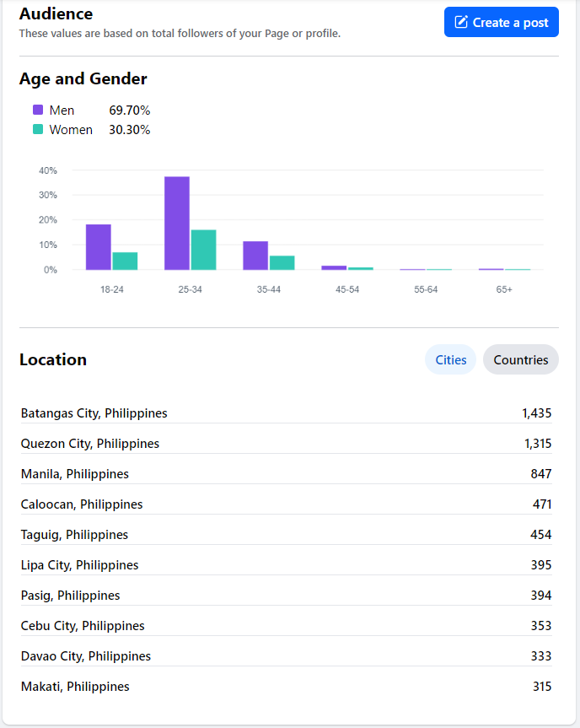580x728 pixels.
Task: Click the teal Women legend swatch
Action: coord(38,129)
